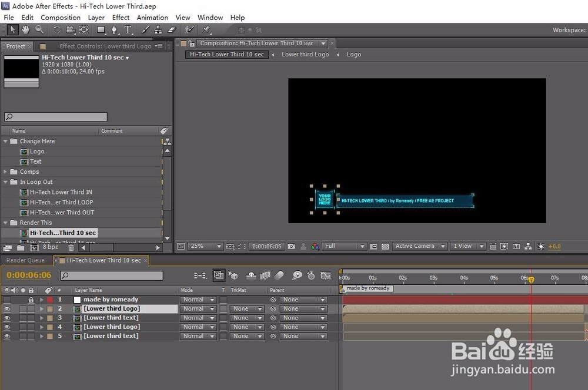Image resolution: width=588 pixels, height=390 pixels.
Task: Open the Layer menu
Action: [x=96, y=17]
